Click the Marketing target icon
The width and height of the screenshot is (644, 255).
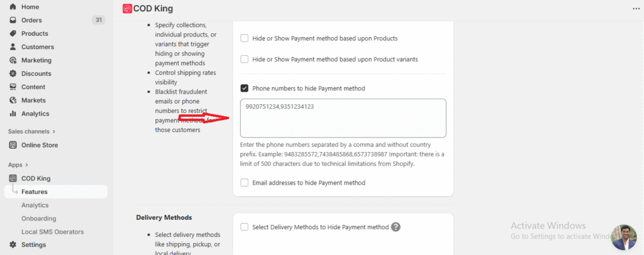[13, 60]
